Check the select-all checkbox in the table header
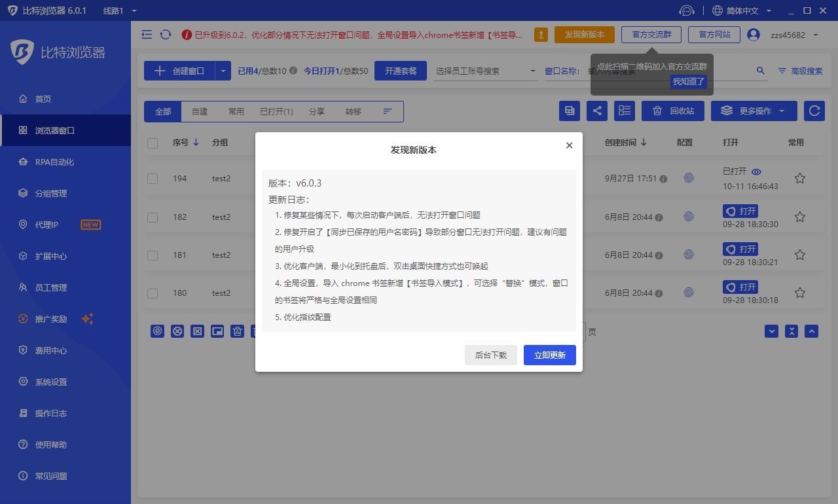Screen dimensions: 838x504 (153, 143)
